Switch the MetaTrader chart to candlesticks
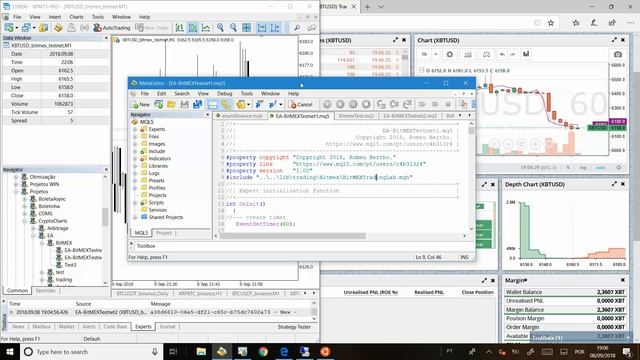This screenshot has height=360, width=640. 193,28
